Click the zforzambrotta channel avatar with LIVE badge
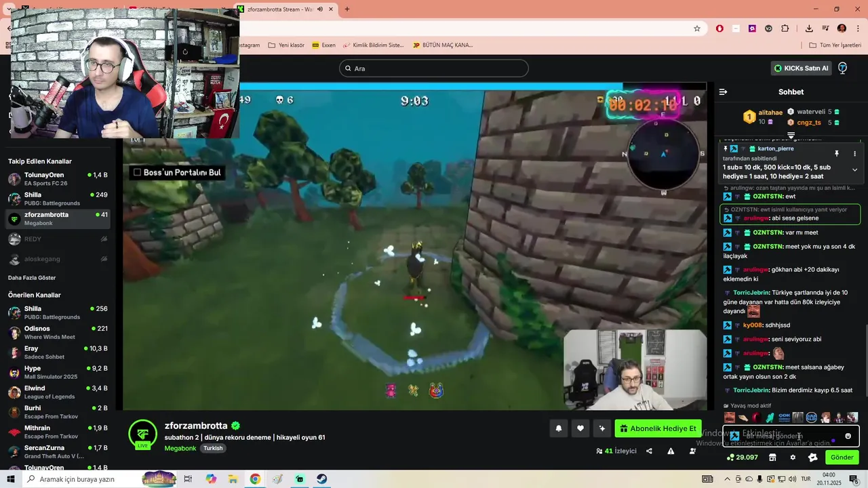868x488 pixels. (x=142, y=434)
